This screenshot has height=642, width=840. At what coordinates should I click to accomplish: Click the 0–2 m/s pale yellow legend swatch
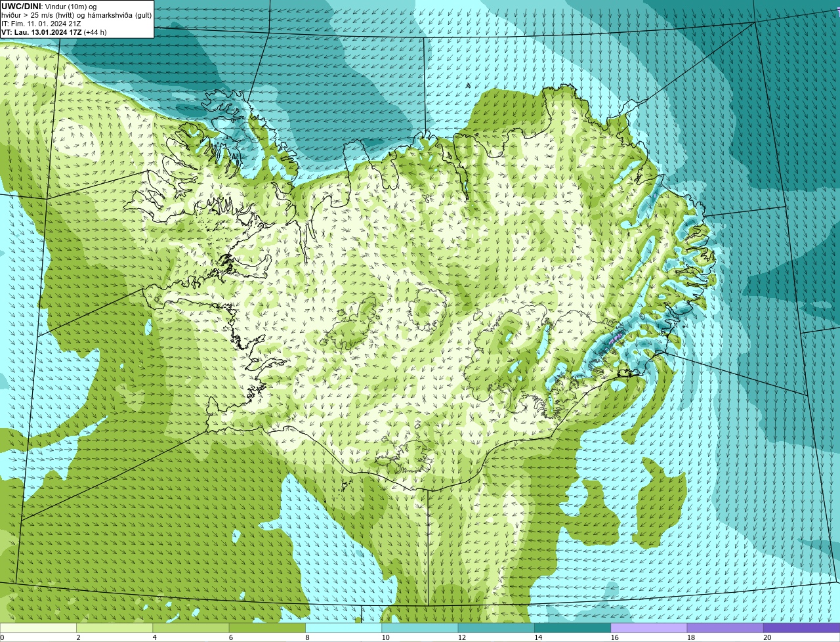point(38,628)
